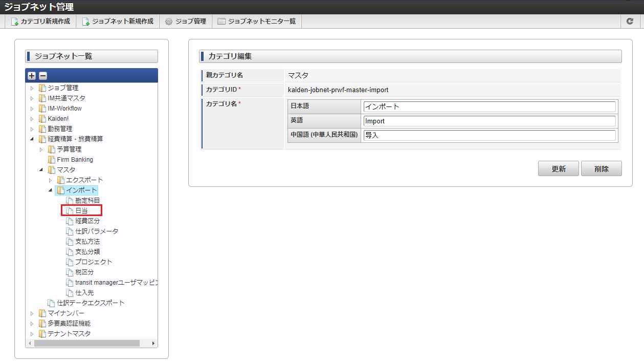
Task: Click the folder icon beside Kaiden!
Action: (42, 119)
